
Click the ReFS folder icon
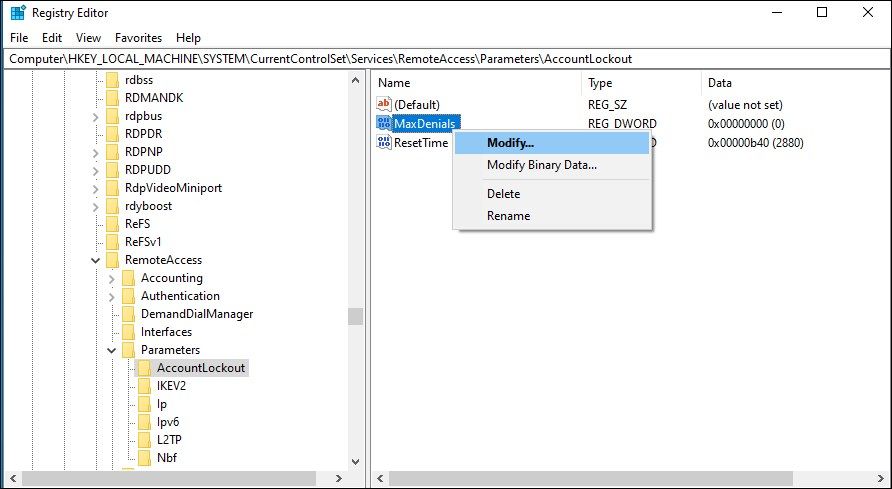click(112, 223)
